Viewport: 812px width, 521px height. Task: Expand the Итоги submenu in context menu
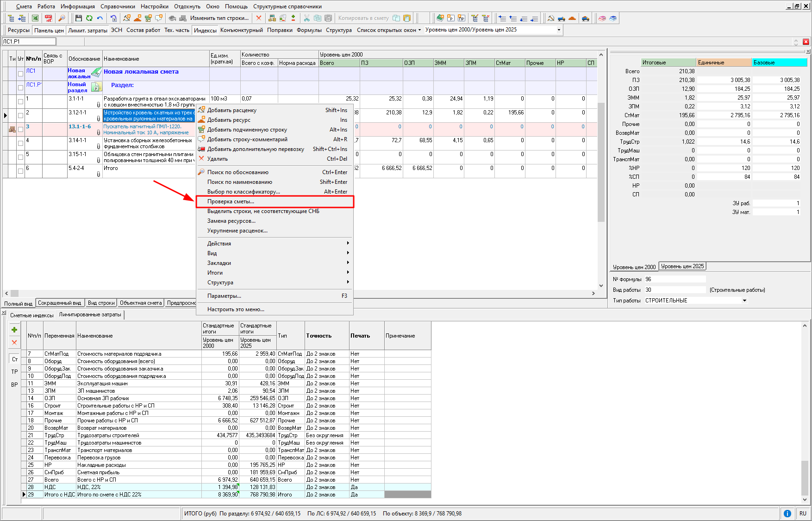pyautogui.click(x=275, y=273)
